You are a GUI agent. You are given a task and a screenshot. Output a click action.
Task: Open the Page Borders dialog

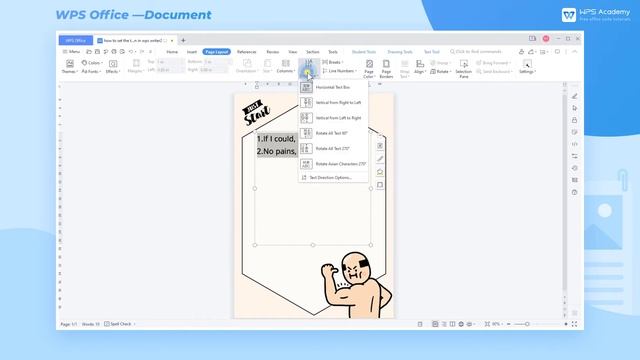386,68
